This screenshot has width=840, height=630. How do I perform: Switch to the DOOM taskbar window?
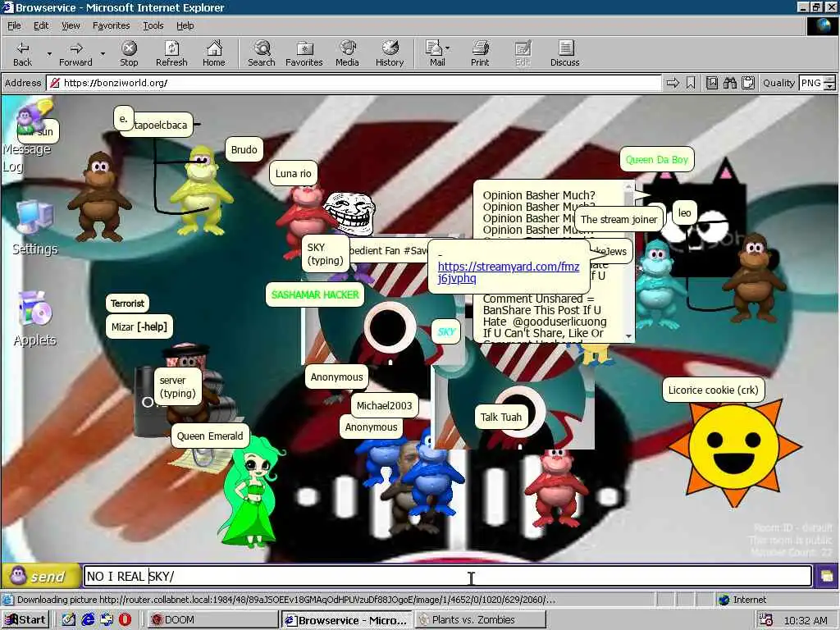pyautogui.click(x=212, y=620)
